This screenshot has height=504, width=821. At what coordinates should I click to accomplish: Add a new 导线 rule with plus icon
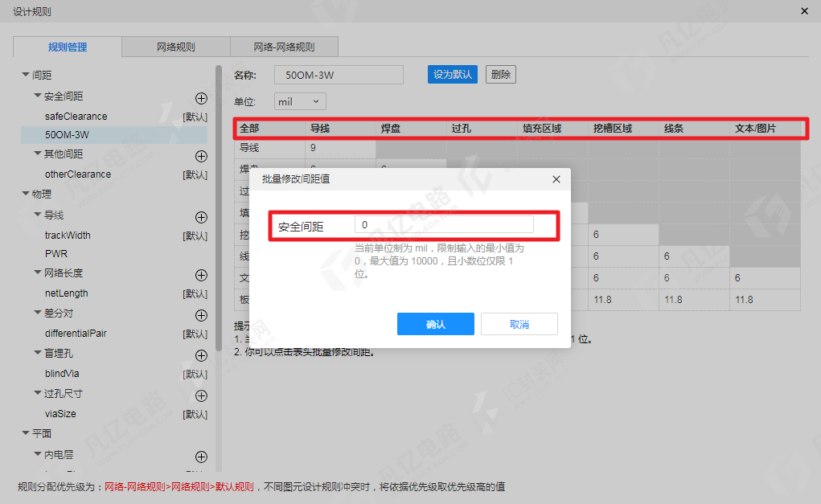[201, 217]
